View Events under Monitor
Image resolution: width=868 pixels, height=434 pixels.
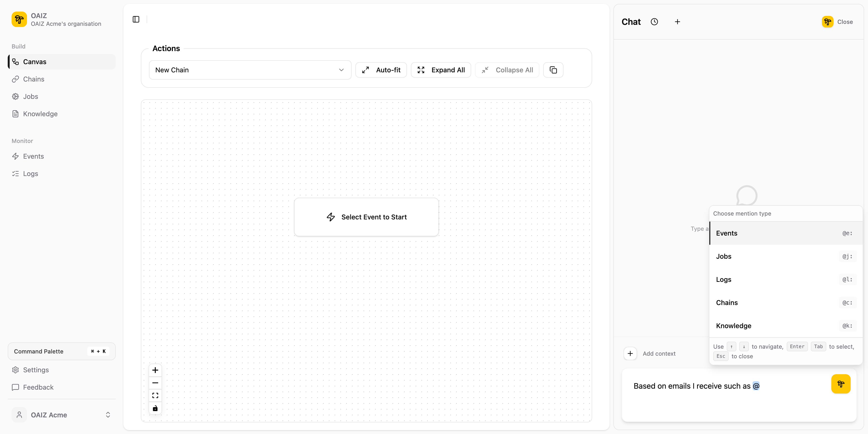coord(33,156)
